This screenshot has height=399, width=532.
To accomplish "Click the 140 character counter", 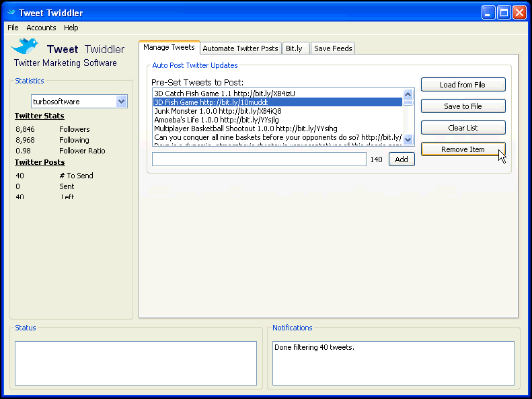I will pyautogui.click(x=376, y=159).
